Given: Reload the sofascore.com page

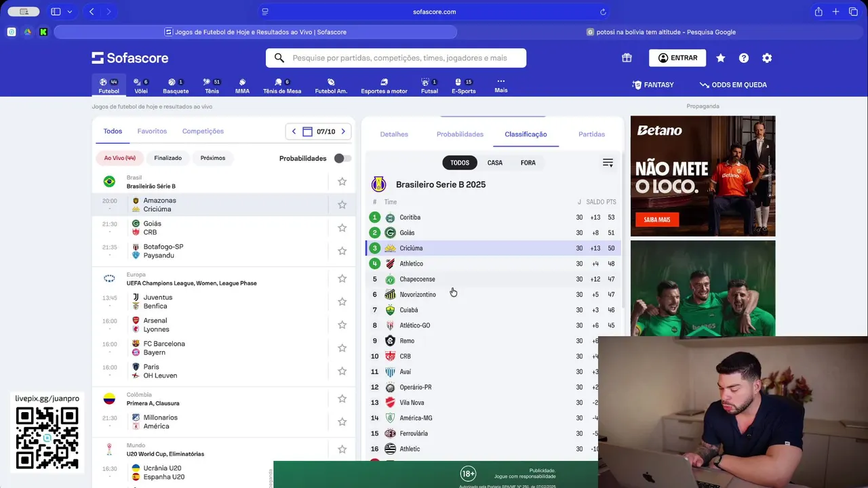Looking at the screenshot, I should [603, 12].
